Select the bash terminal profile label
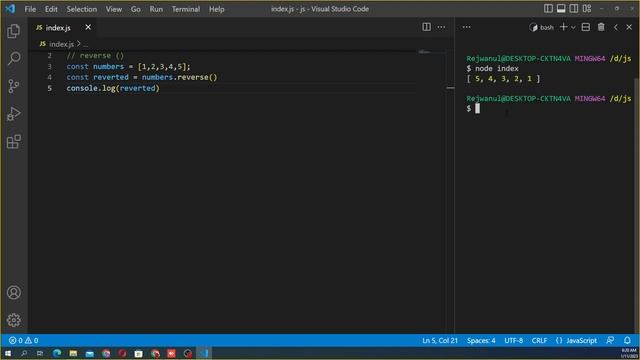The width and height of the screenshot is (640, 360). click(x=541, y=27)
